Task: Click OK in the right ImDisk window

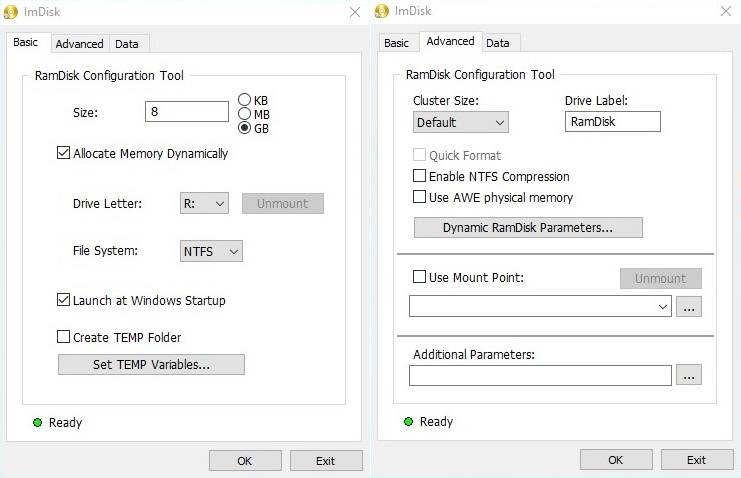Action: tap(616, 460)
